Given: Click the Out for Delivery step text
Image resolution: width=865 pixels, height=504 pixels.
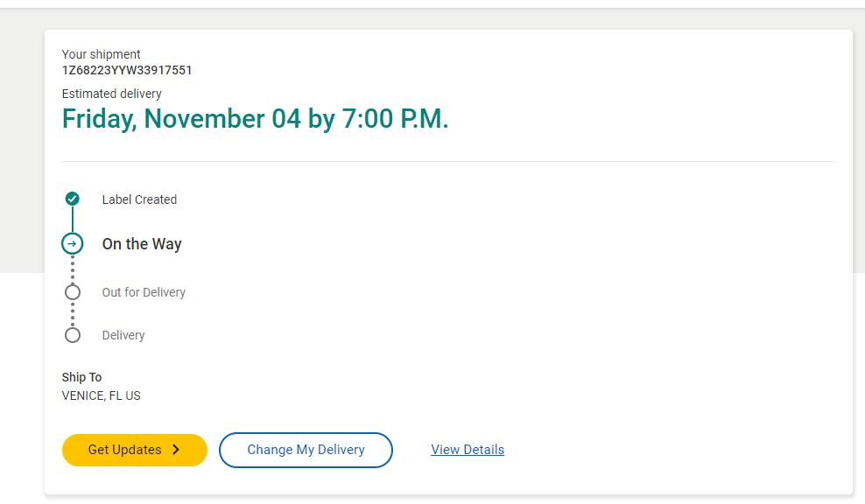Looking at the screenshot, I should pyautogui.click(x=144, y=292).
